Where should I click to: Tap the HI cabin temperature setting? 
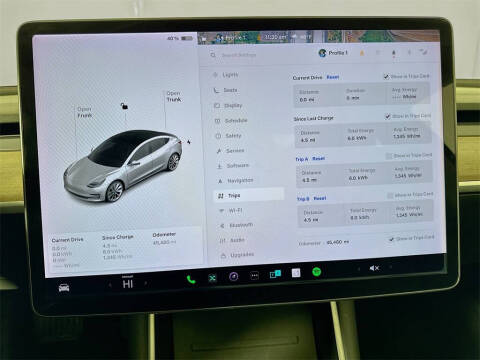[x=128, y=284]
